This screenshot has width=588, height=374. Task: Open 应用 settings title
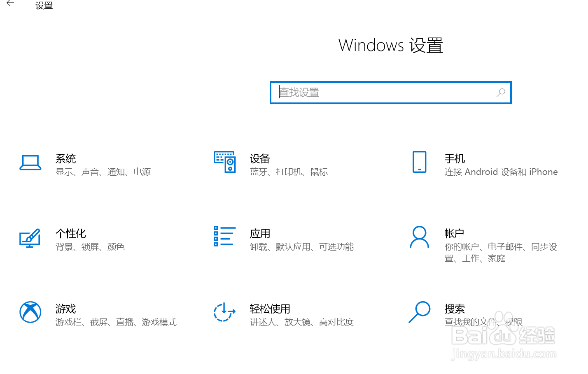coord(260,234)
